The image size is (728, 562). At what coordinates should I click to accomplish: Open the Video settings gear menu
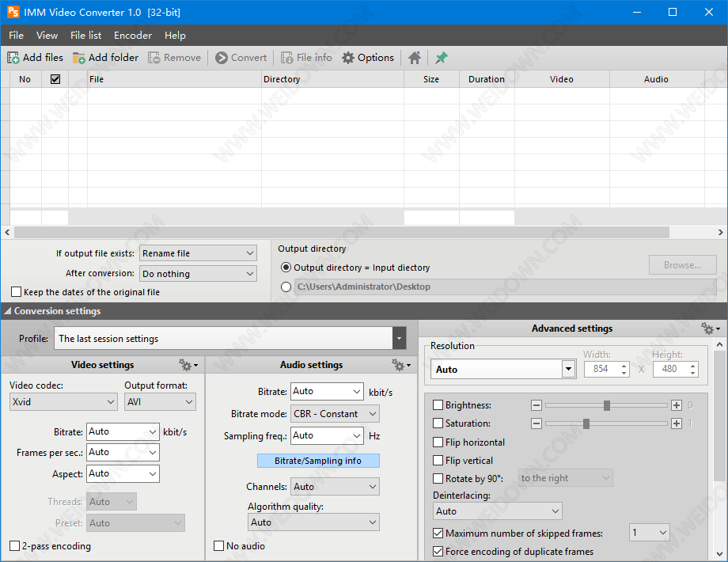pyautogui.click(x=188, y=365)
